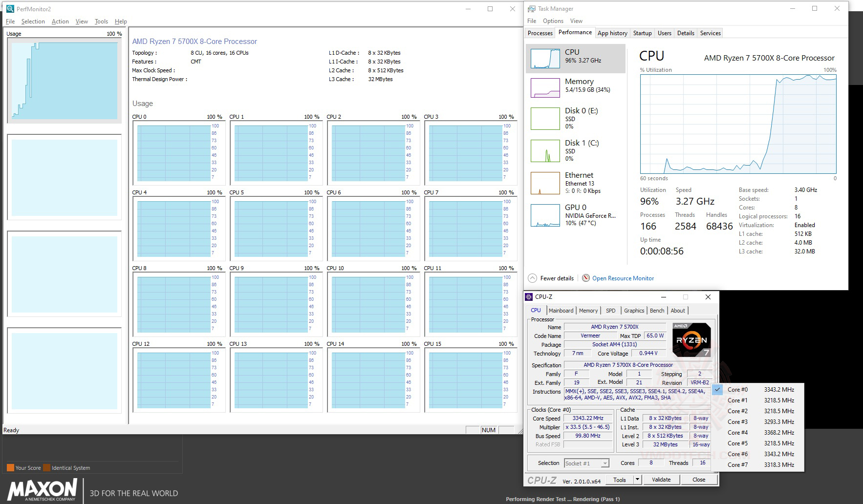
Task: Choose Core #2 from the core list
Action: tap(758, 411)
